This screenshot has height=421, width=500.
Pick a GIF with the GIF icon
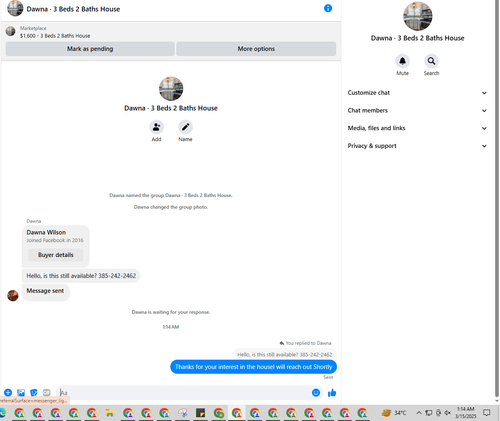tap(47, 393)
